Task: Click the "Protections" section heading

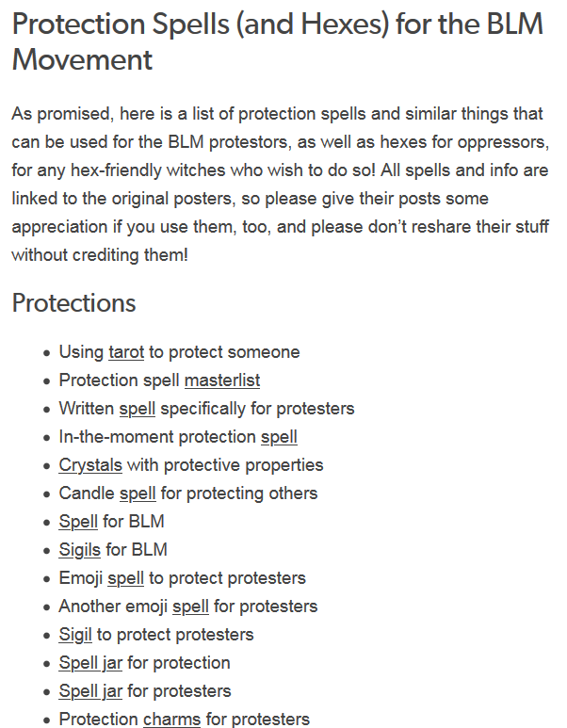Action: (x=73, y=303)
